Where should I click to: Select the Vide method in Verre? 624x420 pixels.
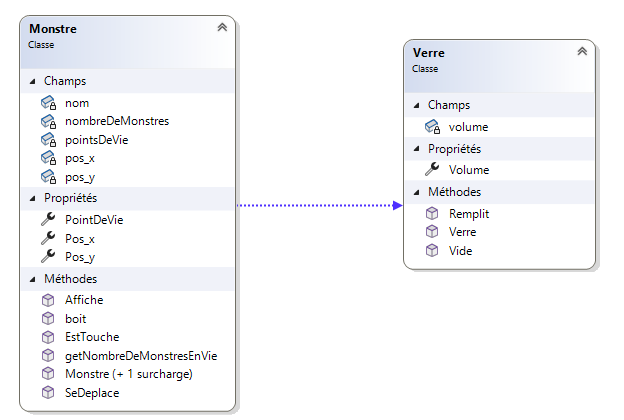click(x=460, y=250)
